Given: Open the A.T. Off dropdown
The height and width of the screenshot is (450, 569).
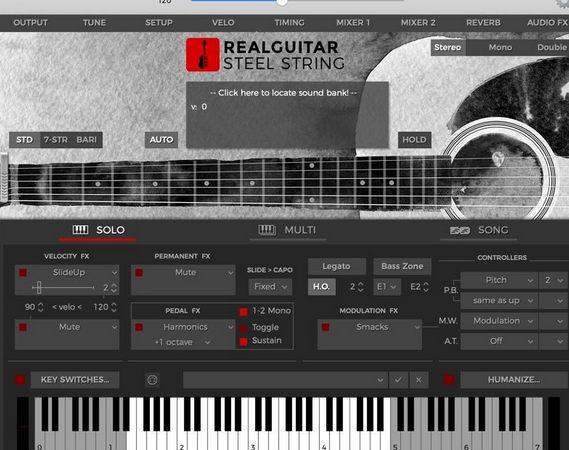Looking at the screenshot, I should (499, 341).
